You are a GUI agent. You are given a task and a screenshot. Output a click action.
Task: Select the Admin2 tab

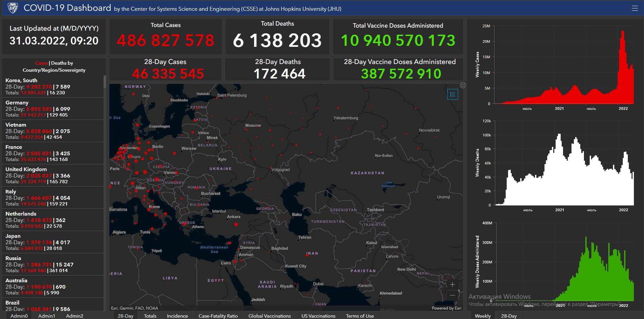coord(75,316)
